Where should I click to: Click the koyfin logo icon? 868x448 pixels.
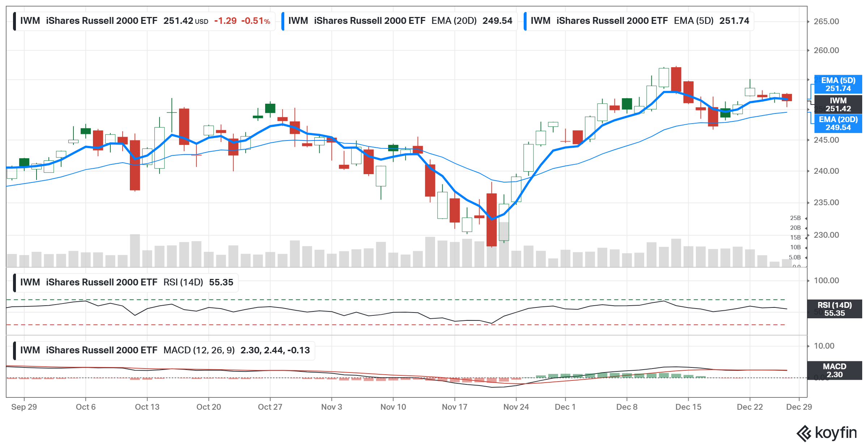804,433
